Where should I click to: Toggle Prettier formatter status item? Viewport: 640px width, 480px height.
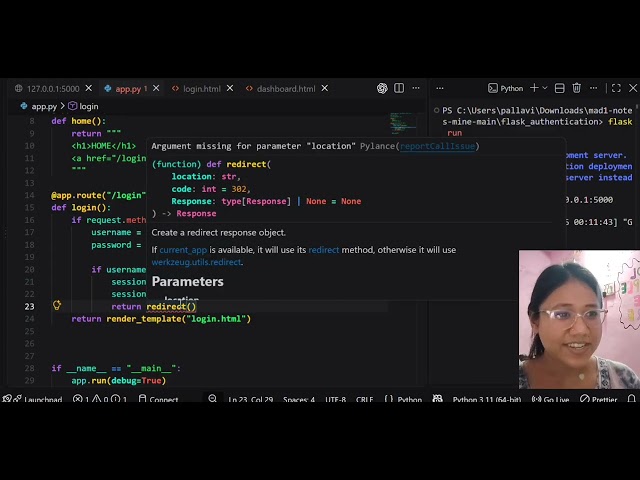pos(599,399)
